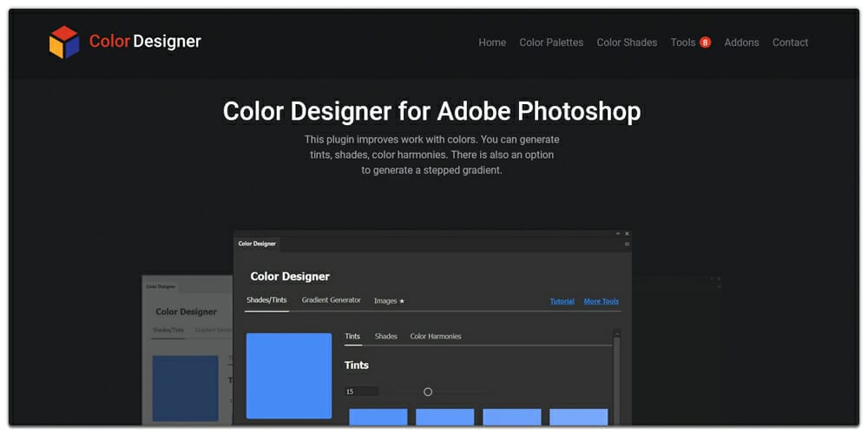
Task: Click the Color Designer cube logo
Action: [64, 42]
